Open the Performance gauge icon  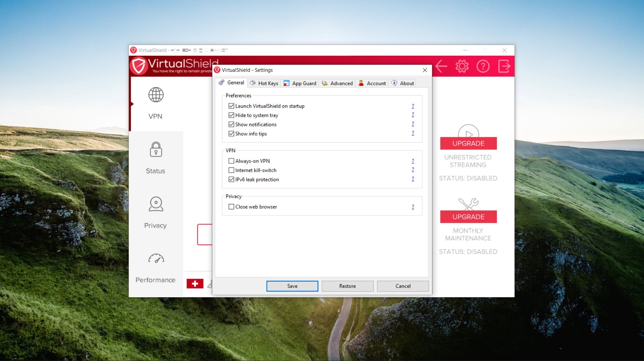point(156,258)
